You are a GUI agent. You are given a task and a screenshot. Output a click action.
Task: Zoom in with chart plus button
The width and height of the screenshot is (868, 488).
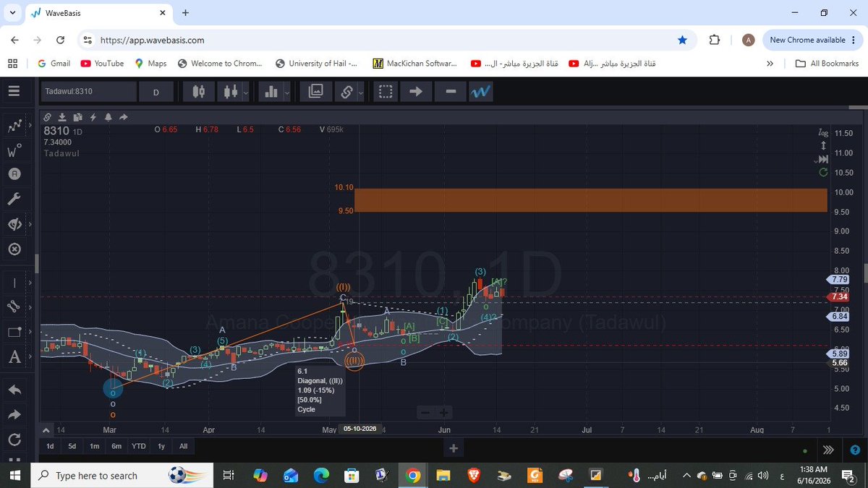coord(443,413)
